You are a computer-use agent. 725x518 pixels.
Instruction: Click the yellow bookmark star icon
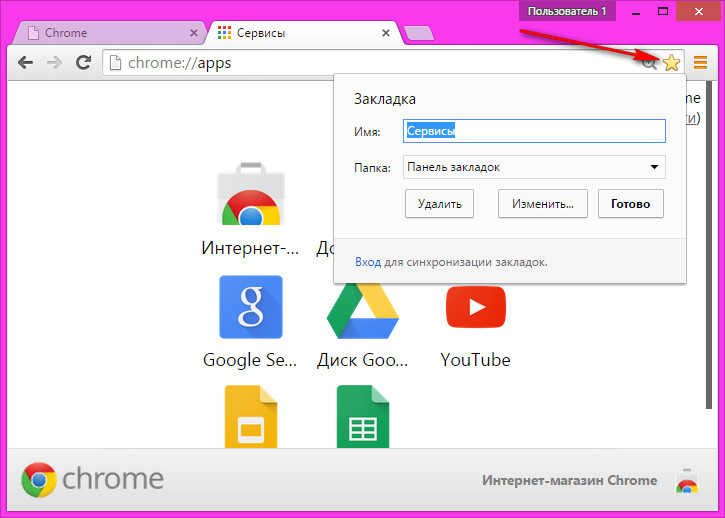coord(671,62)
